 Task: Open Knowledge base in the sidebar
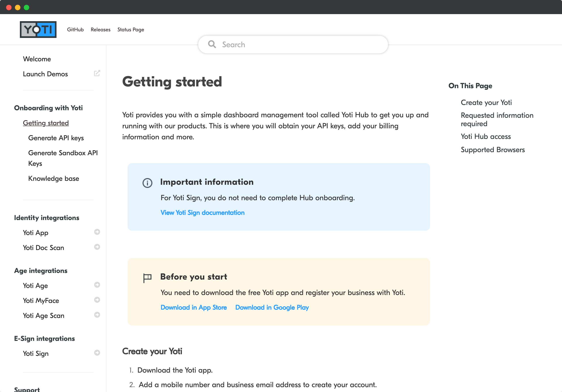coord(54,179)
